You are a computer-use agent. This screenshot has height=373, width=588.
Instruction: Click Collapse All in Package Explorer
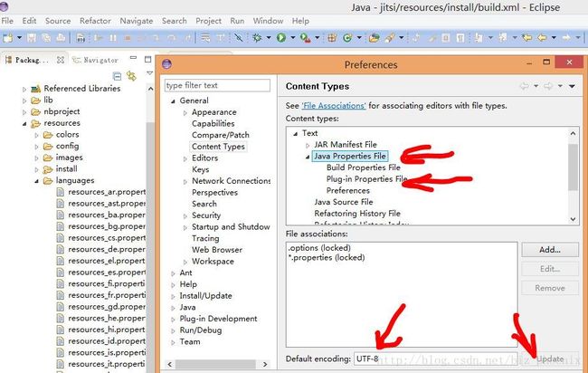pyautogui.click(x=117, y=76)
